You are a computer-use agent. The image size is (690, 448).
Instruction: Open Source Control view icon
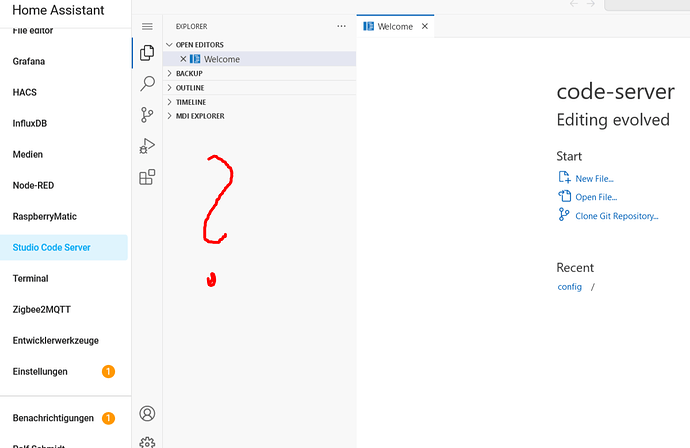[147, 115]
